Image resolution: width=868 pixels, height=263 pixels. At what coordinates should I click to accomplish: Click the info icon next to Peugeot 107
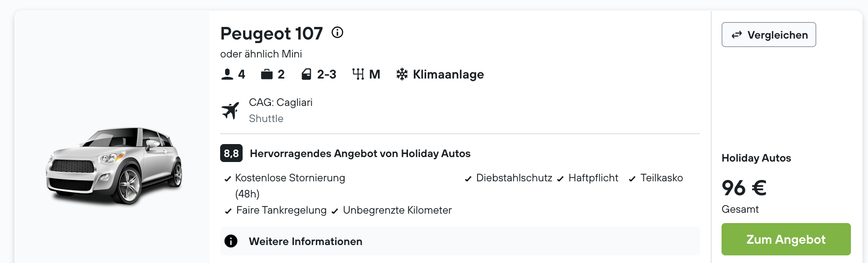tap(337, 32)
